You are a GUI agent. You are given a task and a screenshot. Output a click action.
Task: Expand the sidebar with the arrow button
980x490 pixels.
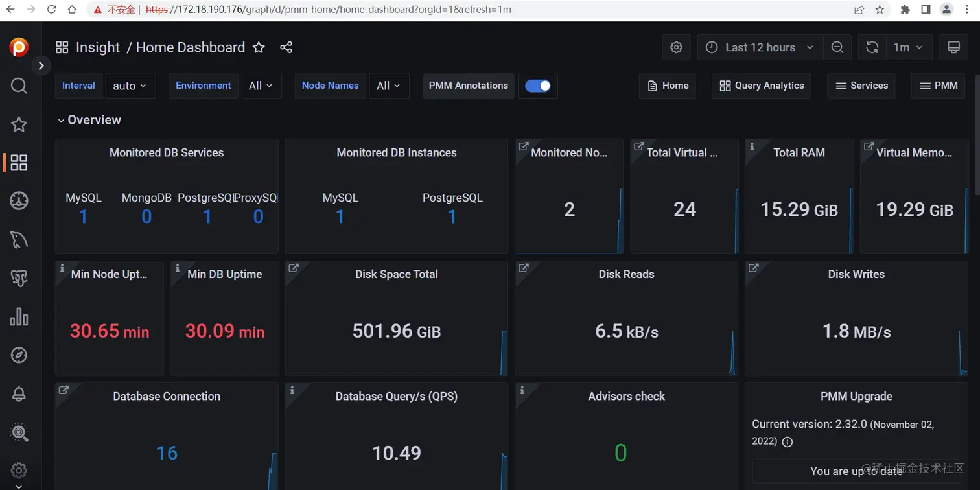(x=41, y=65)
